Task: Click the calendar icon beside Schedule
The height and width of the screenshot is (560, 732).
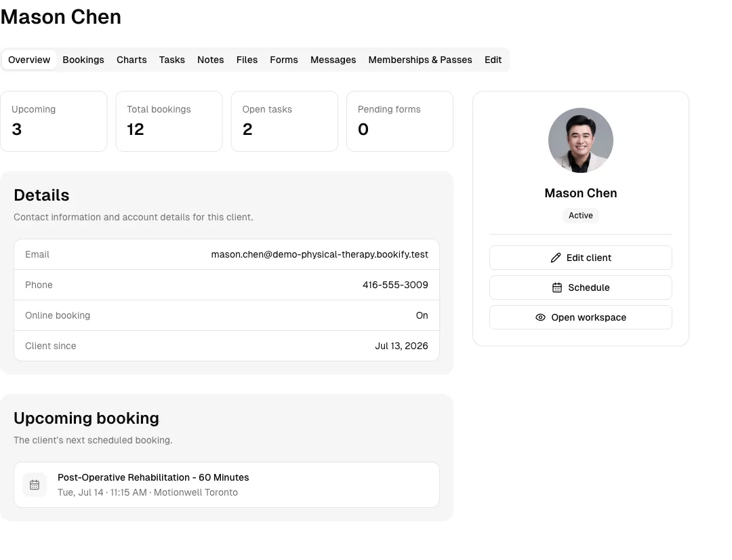Action: 557,287
